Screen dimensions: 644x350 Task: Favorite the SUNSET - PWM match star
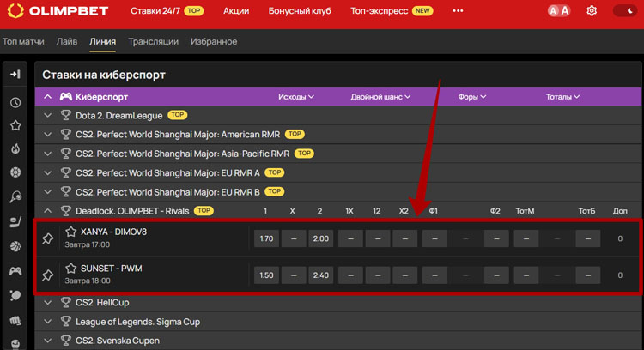tap(71, 269)
